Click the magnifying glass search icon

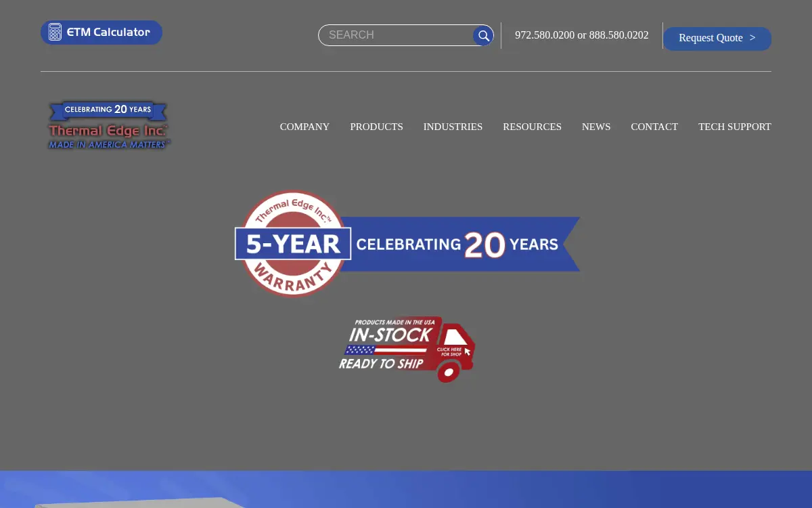(483, 36)
